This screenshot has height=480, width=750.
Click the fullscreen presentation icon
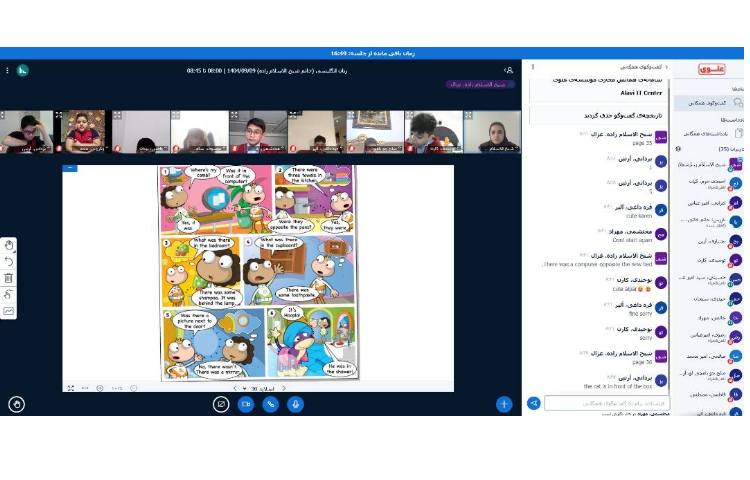point(70,388)
